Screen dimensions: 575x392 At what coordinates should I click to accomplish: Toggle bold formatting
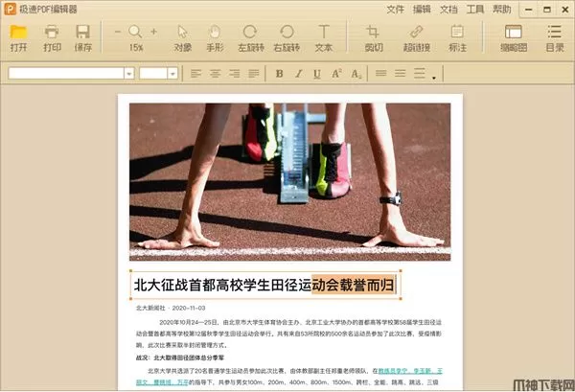coord(279,74)
